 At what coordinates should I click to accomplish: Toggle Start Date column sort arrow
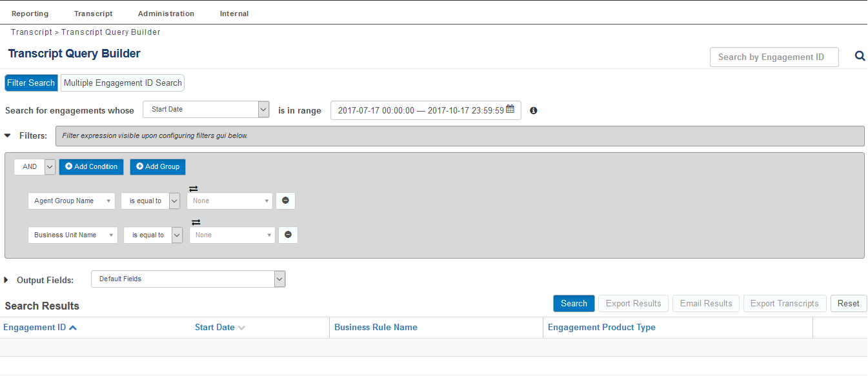(x=241, y=328)
